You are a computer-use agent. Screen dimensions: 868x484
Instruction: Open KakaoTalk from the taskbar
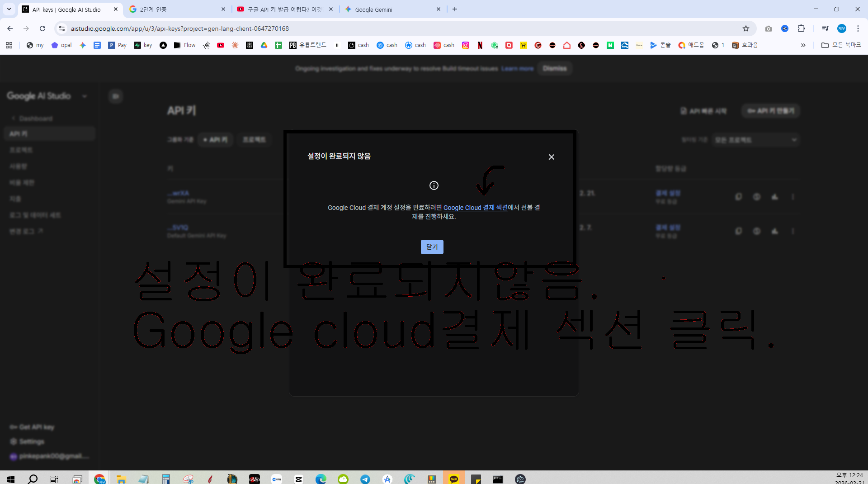454,479
